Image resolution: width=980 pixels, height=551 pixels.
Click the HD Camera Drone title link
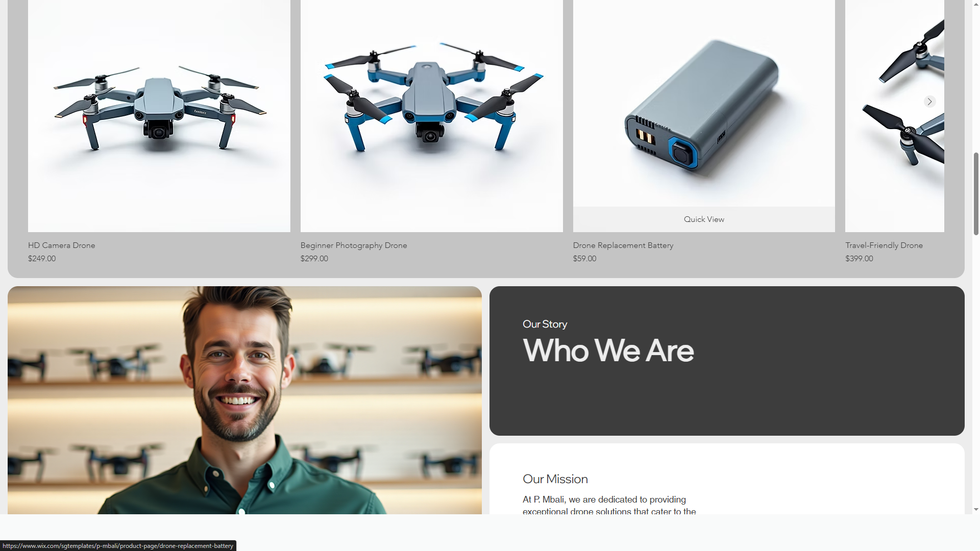(x=62, y=245)
